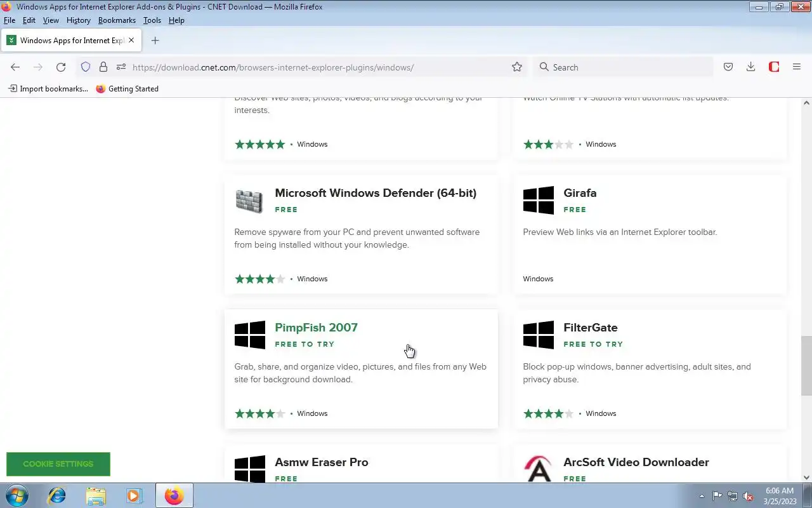Click Import bookmarks in bookmarks toolbar
The width and height of the screenshot is (812, 508).
[48, 89]
